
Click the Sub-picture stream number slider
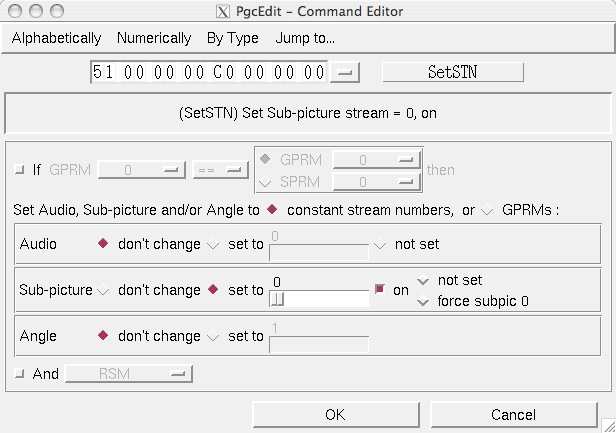pos(319,299)
